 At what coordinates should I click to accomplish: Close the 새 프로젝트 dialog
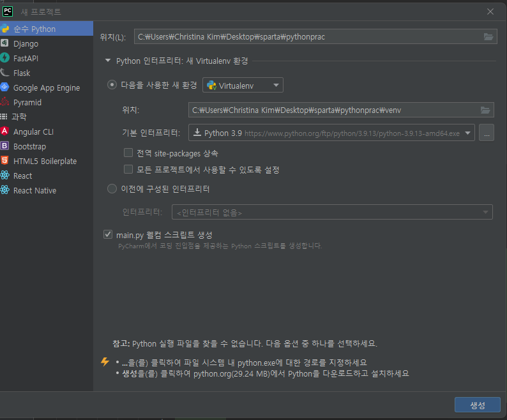pyautogui.click(x=490, y=11)
